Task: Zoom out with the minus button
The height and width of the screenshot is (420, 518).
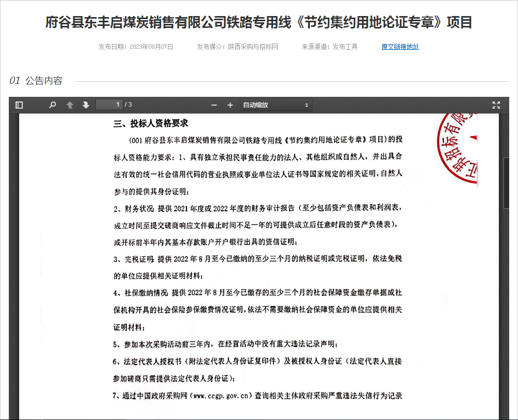Action: coord(214,105)
